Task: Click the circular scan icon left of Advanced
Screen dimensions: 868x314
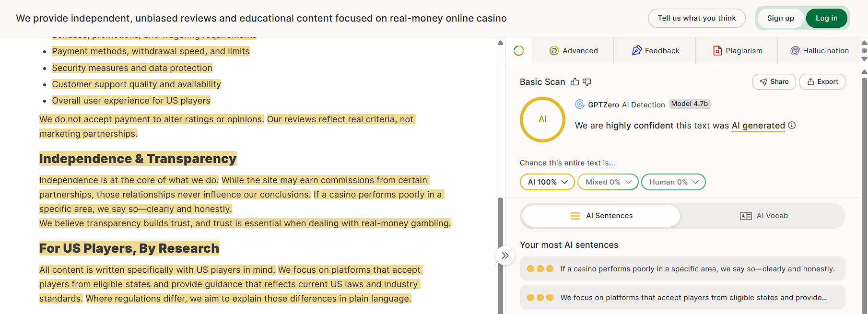Action: tap(519, 51)
